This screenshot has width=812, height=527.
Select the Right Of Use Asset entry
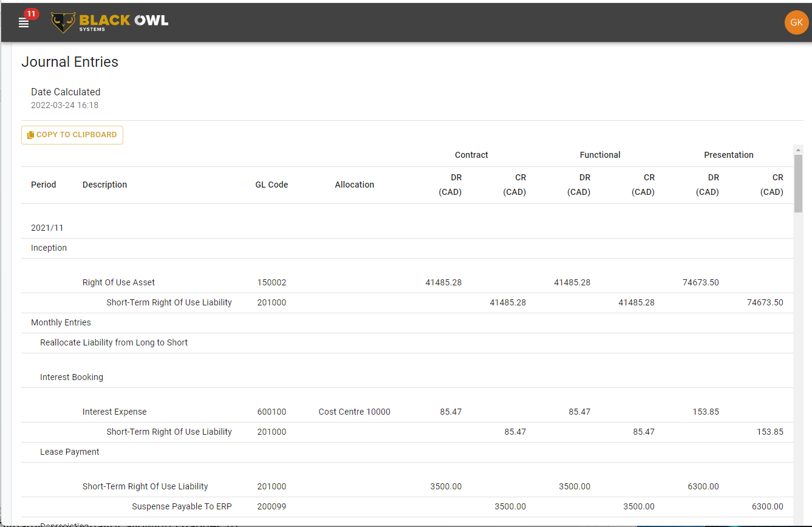tap(118, 282)
